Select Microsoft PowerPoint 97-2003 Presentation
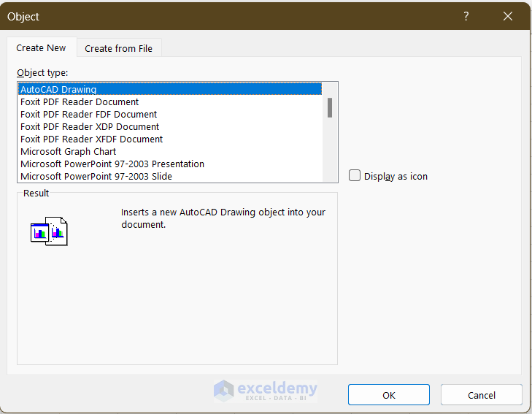The width and height of the screenshot is (532, 414). [x=170, y=164]
